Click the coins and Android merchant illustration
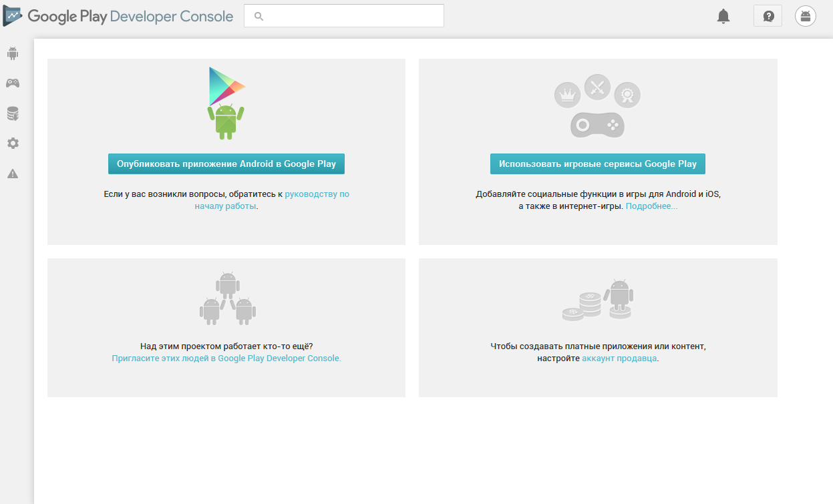The image size is (833, 504). coord(598,300)
